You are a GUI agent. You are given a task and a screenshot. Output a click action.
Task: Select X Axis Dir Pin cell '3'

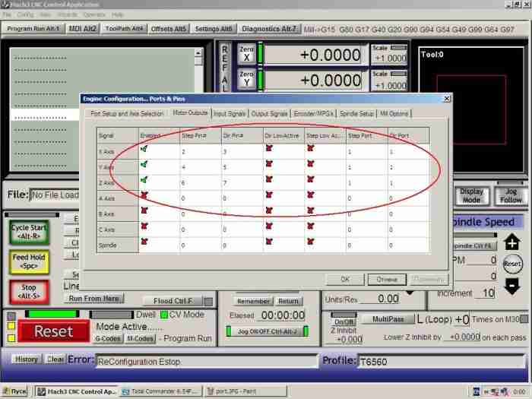(242, 152)
